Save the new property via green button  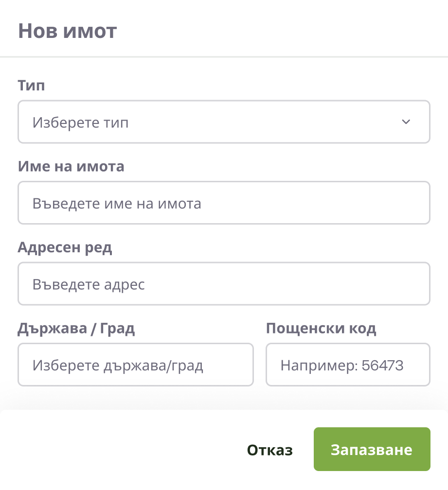[372, 449]
